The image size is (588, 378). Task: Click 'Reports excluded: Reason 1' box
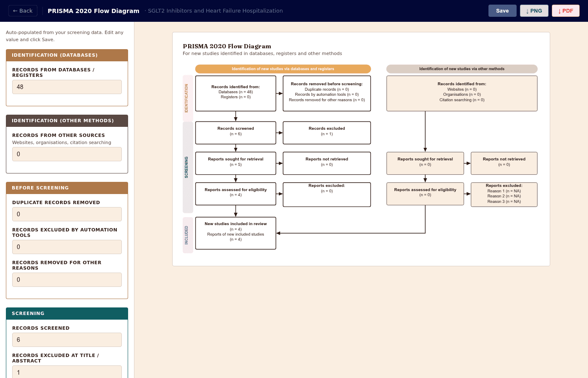pos(504,194)
